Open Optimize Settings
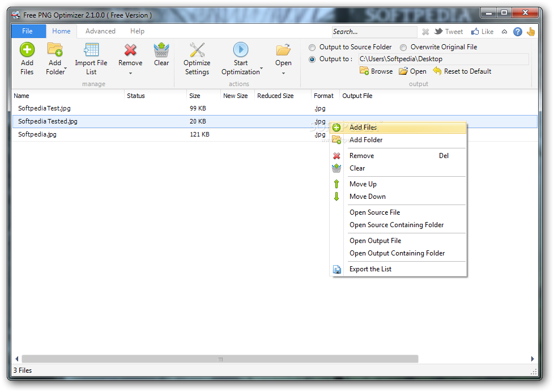Screen dimensions: 554x392 [x=197, y=59]
